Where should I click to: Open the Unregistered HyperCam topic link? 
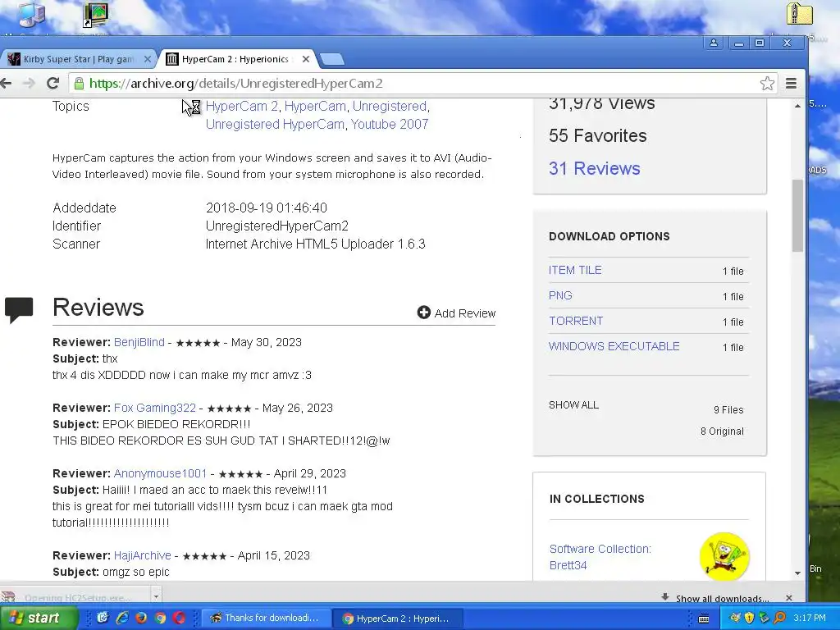275,125
